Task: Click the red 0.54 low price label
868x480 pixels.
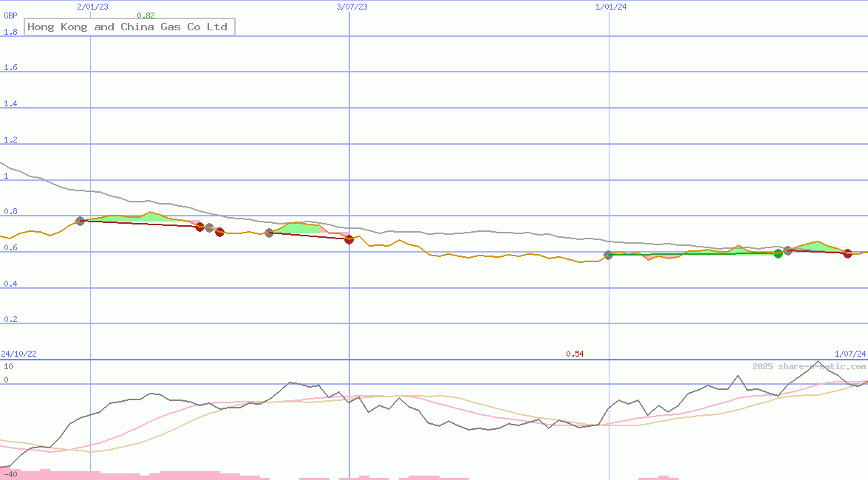Action: pos(575,354)
